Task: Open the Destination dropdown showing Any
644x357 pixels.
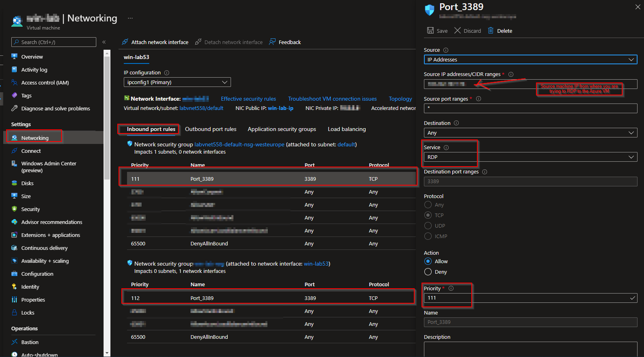Action: coord(530,133)
